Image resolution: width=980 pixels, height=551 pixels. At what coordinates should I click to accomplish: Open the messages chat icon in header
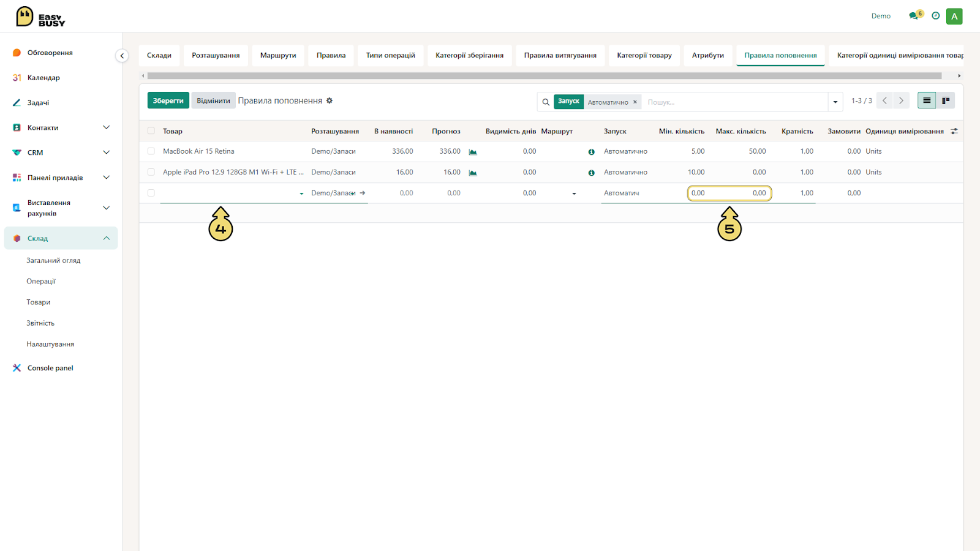[x=914, y=16]
